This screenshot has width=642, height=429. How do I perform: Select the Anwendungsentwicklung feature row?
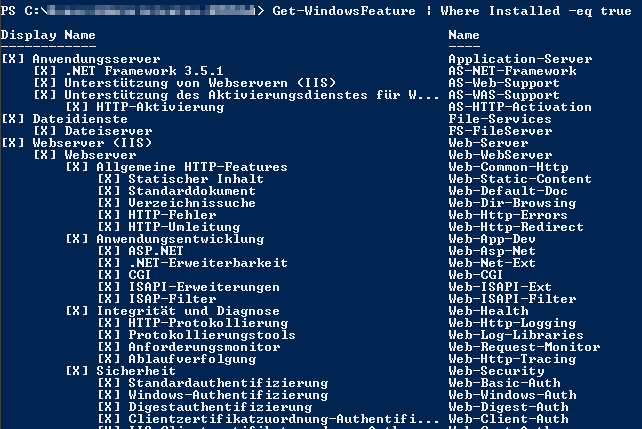coord(180,239)
